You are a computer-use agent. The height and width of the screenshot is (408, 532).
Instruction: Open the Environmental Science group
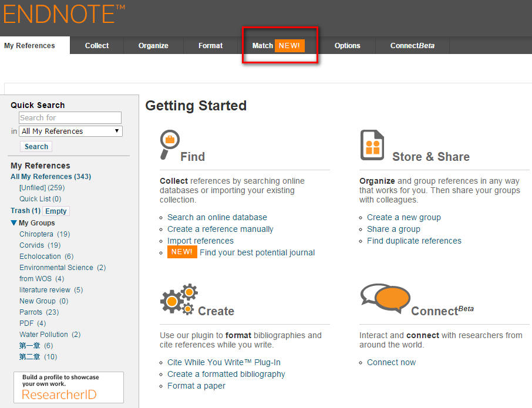[x=62, y=268]
